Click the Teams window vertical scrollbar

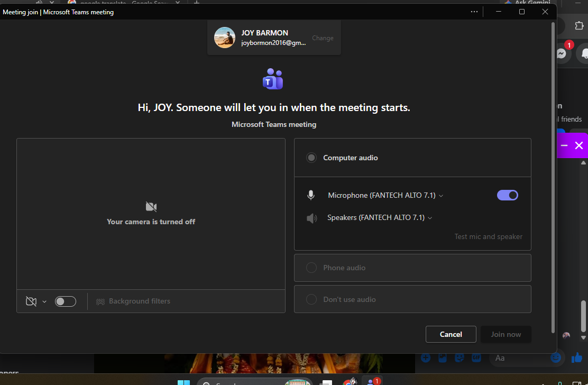553,178
